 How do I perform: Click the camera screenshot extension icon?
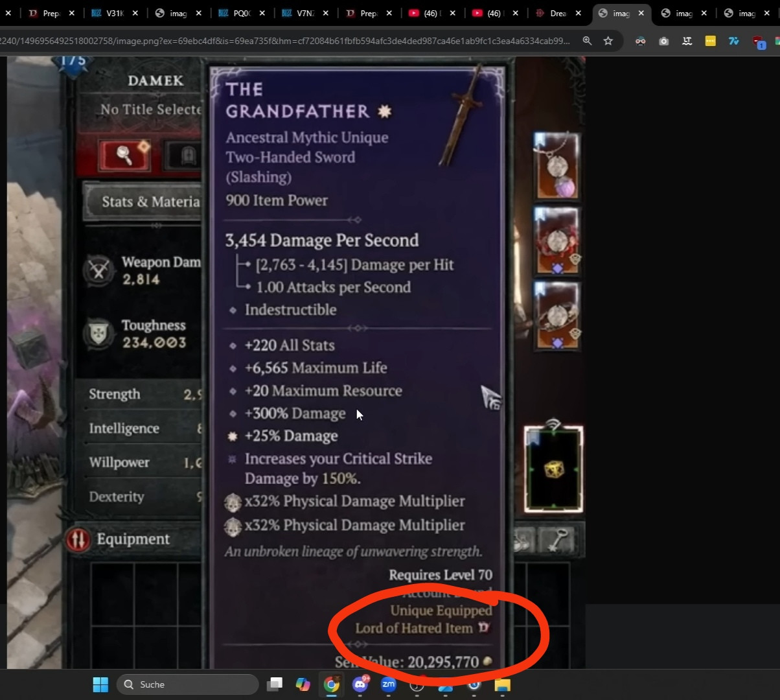coord(663,41)
